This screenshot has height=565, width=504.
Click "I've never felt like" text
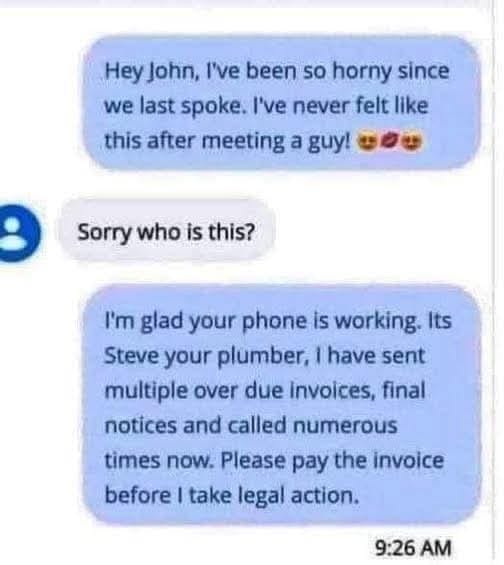[x=338, y=106]
